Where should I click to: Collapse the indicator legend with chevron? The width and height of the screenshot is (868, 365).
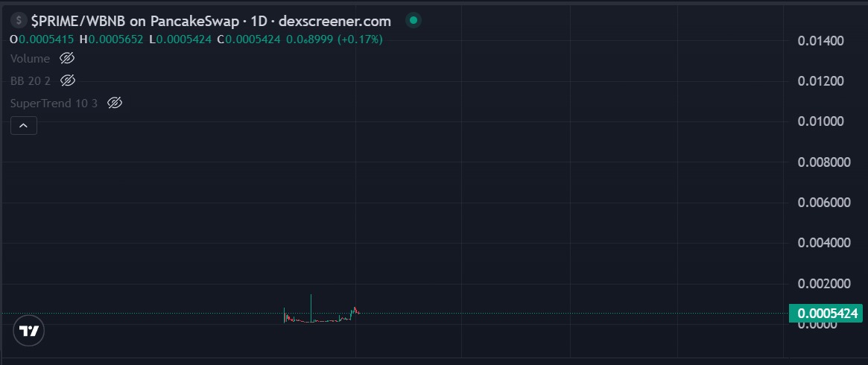pyautogui.click(x=23, y=126)
